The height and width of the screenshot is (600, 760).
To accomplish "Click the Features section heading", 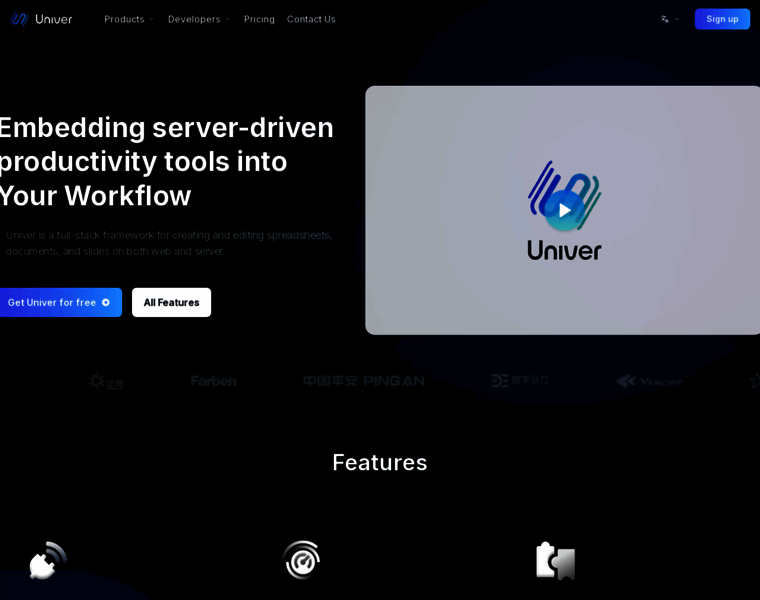I will pyautogui.click(x=380, y=462).
